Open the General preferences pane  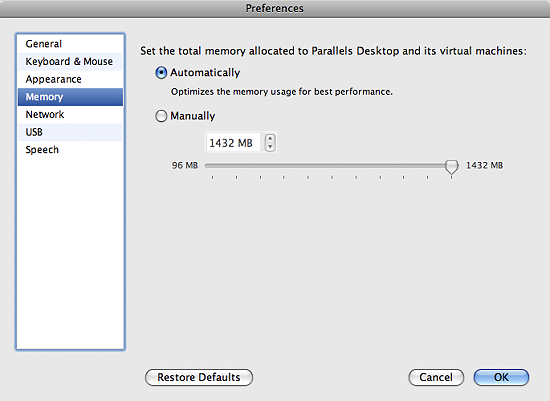point(70,44)
